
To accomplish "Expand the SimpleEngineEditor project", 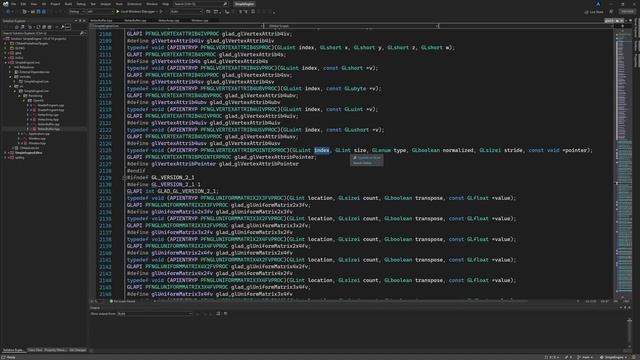I will pos(5,153).
